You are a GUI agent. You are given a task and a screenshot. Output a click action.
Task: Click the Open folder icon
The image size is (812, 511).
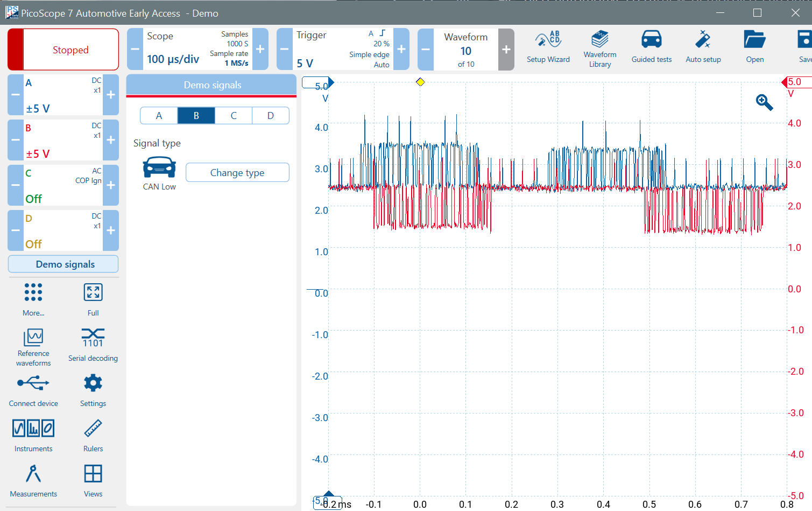click(x=754, y=39)
